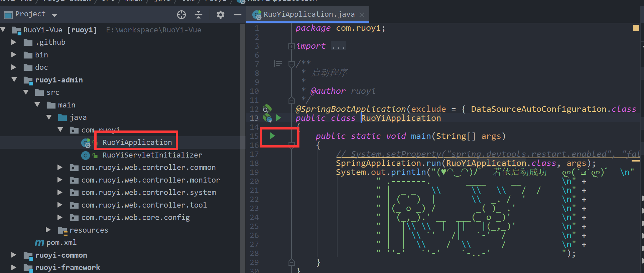Open the Project view dropdown
This screenshot has height=273, width=644.
tap(54, 15)
